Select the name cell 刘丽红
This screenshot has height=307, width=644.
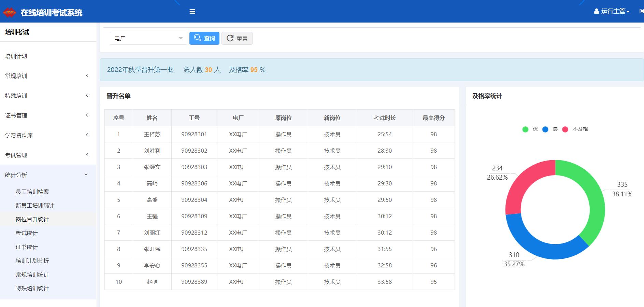152,233
